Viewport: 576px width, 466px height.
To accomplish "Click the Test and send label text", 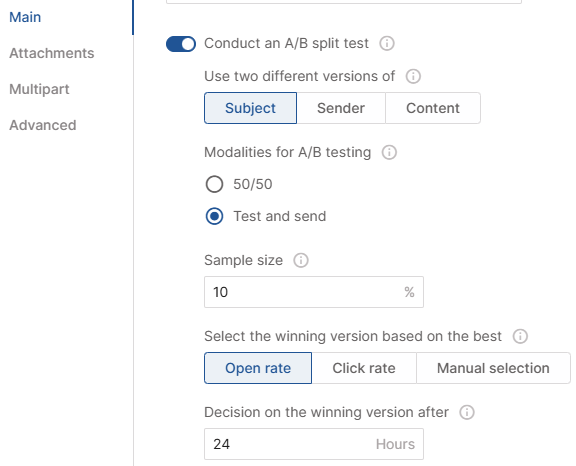I will (x=280, y=216).
